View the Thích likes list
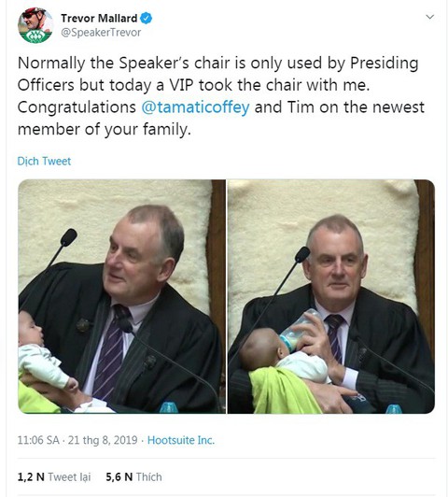Image resolution: width=448 pixels, height=497 pixels. [148, 476]
